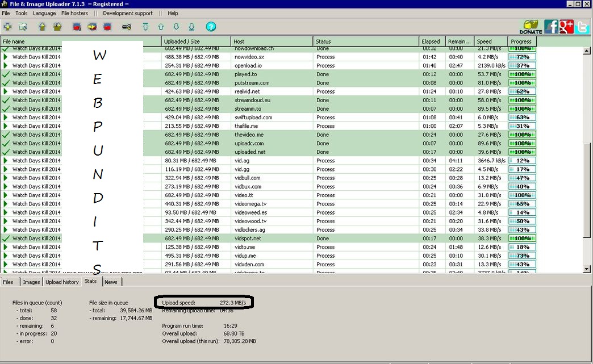This screenshot has width=593, height=364.
Task: Sort by the Speed column header
Action: point(491,41)
